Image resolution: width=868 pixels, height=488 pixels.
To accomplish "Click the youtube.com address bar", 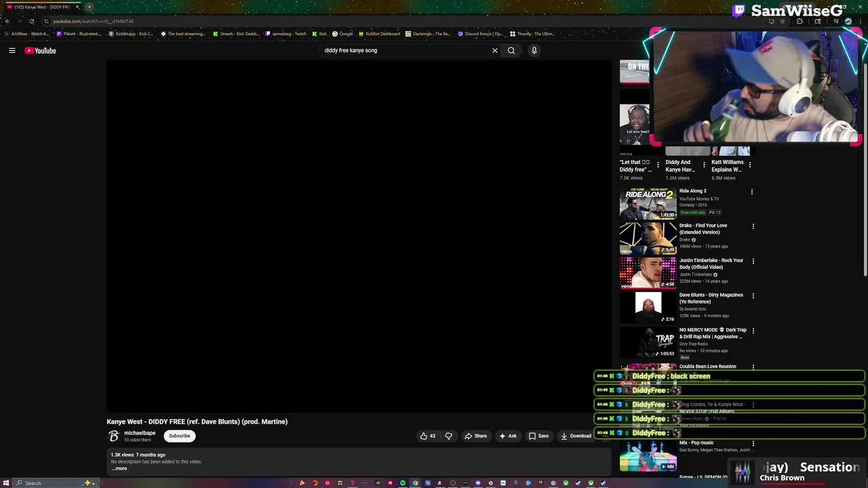I will coord(407,21).
